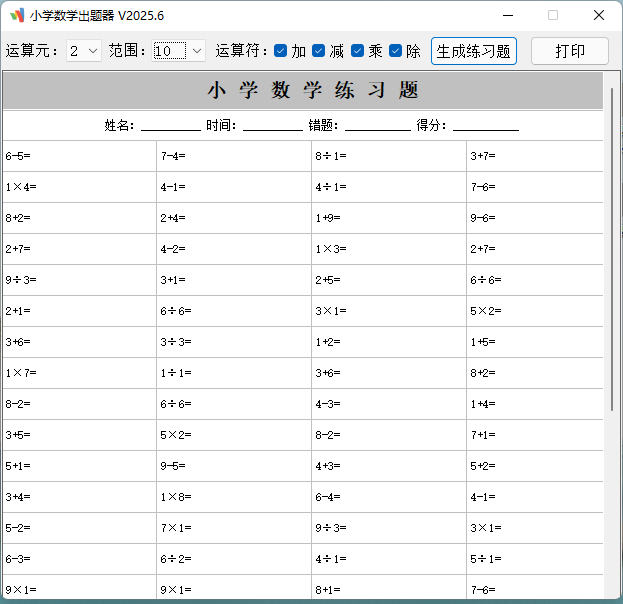
Task: Select the cell with problem 6-5=
Action: (x=79, y=156)
